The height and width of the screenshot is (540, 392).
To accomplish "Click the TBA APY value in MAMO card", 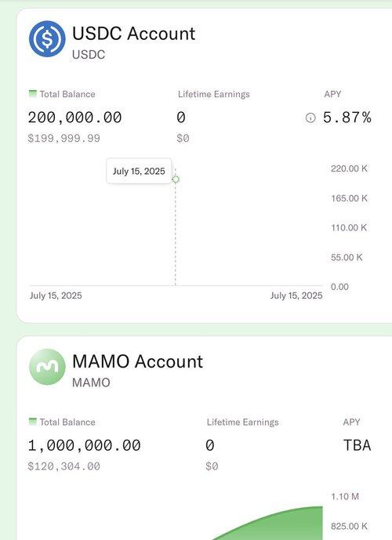I will pyautogui.click(x=358, y=445).
